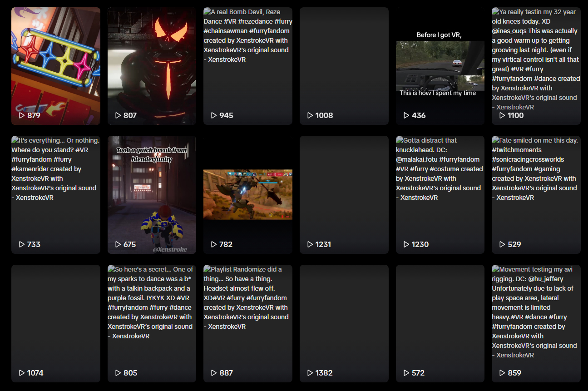Click the play icon next to 807

click(118, 115)
